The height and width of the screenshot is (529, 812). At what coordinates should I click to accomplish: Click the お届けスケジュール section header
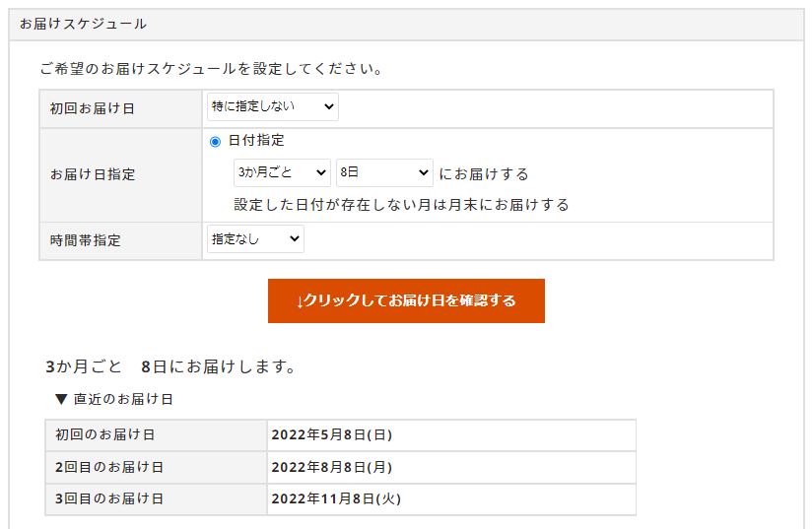click(83, 24)
